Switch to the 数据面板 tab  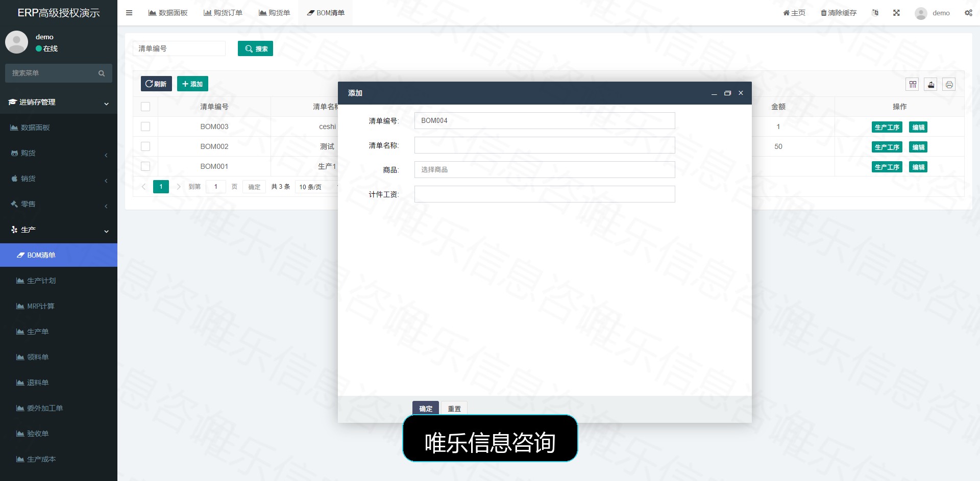pos(168,13)
